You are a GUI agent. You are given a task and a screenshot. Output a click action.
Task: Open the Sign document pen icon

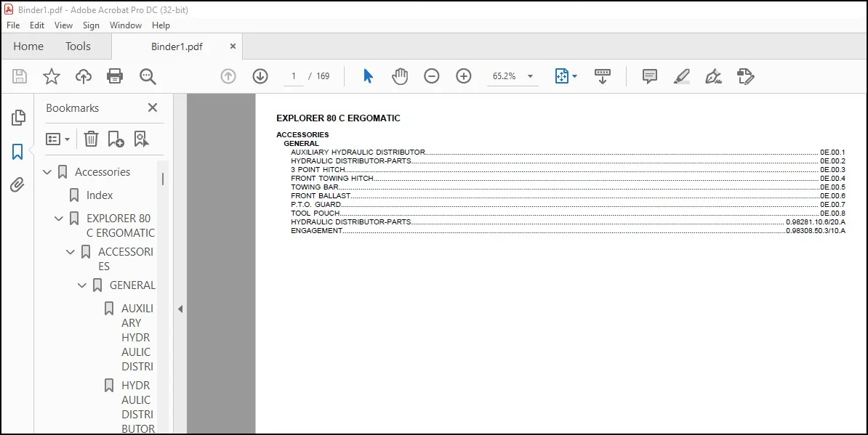click(714, 76)
